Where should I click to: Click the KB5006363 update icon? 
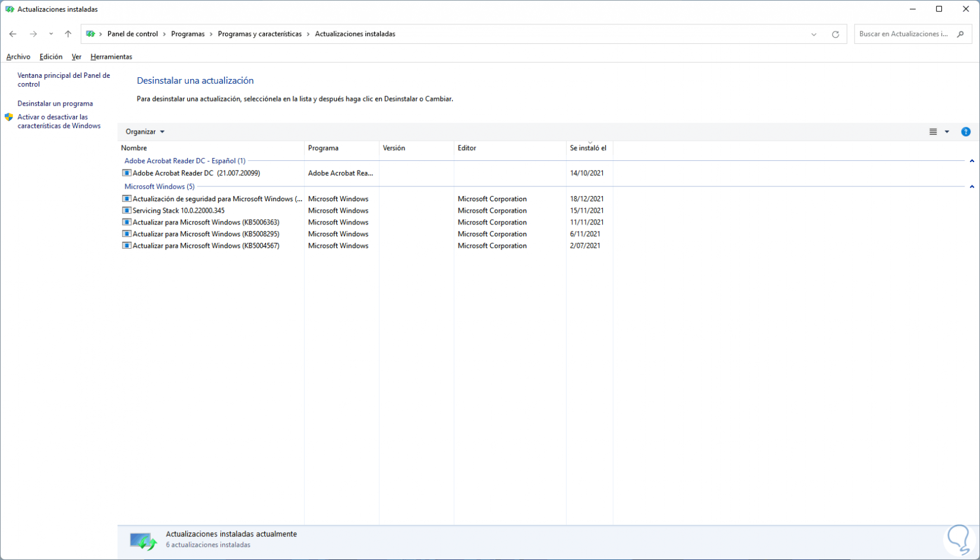click(x=127, y=222)
